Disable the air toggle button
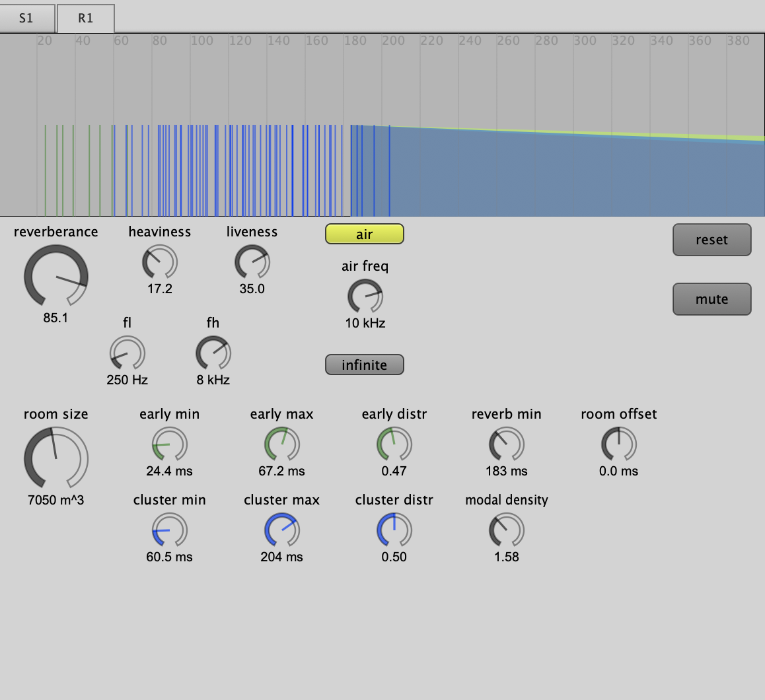Viewport: 765px width, 700px height. pyautogui.click(x=364, y=234)
